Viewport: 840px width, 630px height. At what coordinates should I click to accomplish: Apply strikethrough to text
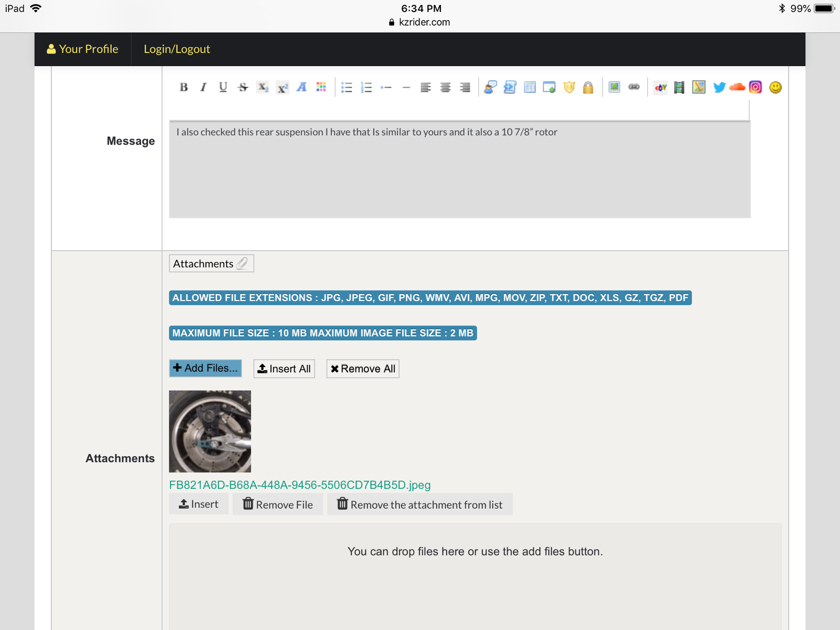coord(243,87)
